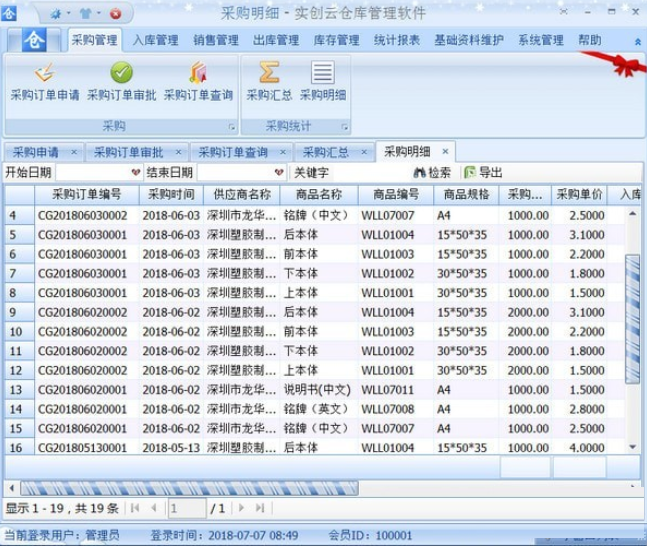This screenshot has width=647, height=546.
Task: Go to previous page pager button
Action: [154, 508]
